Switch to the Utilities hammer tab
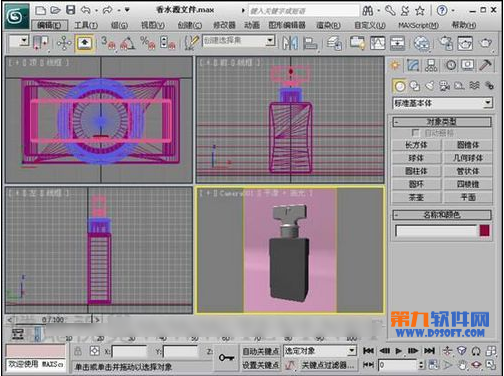 click(485, 65)
